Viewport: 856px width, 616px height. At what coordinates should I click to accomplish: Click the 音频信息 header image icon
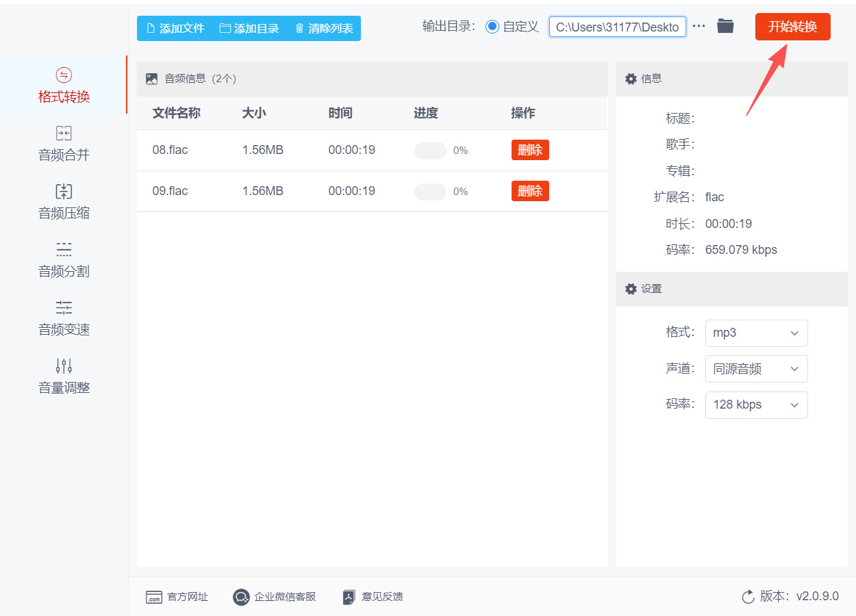(152, 79)
